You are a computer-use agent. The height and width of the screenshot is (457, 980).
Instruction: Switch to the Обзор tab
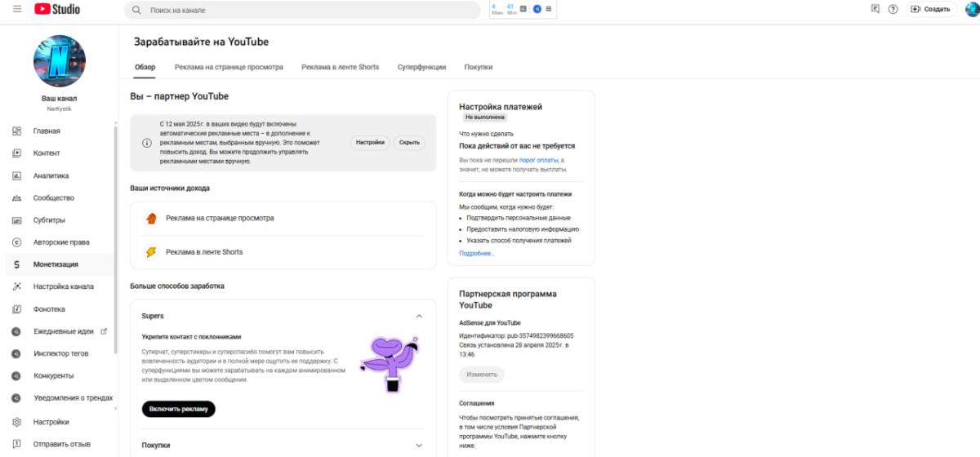[x=145, y=67]
